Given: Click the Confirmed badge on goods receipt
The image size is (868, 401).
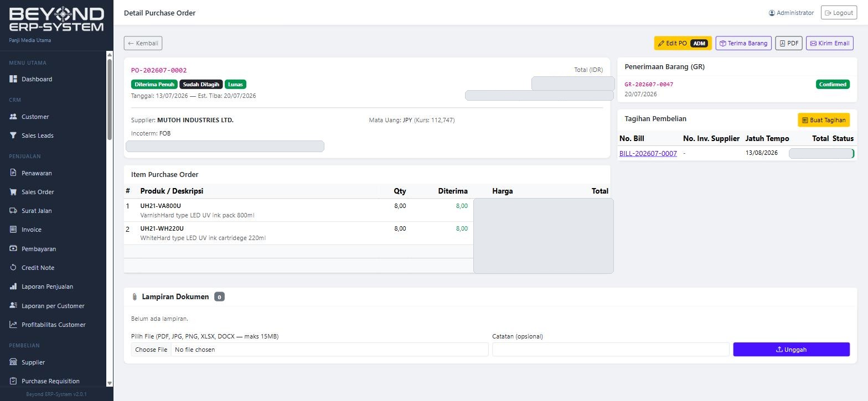Looking at the screenshot, I should tap(833, 85).
